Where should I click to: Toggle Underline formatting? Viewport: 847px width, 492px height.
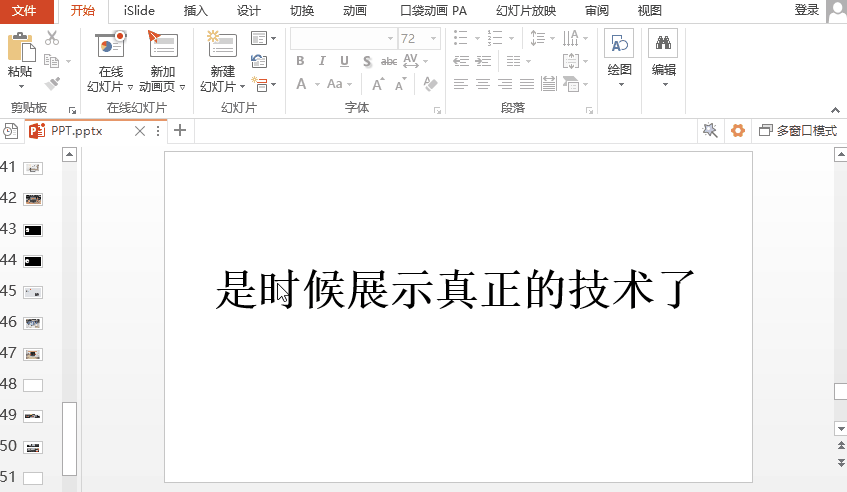pos(344,61)
